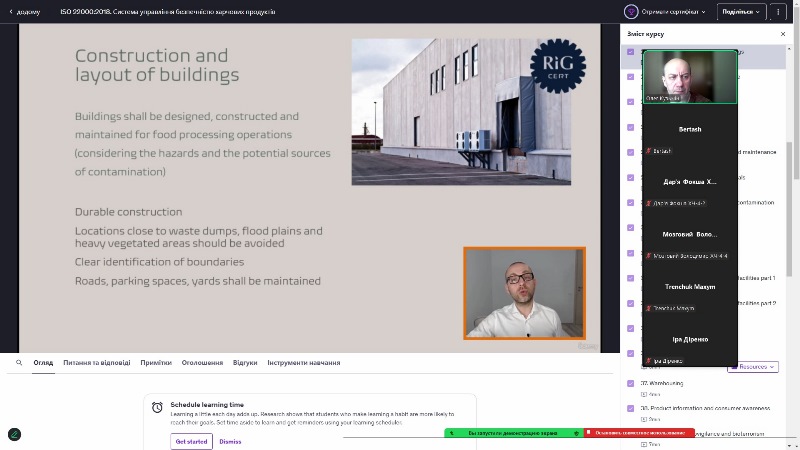800x450 pixels.
Task: Click muted mic icon on Мозговий tile
Action: click(x=649, y=256)
